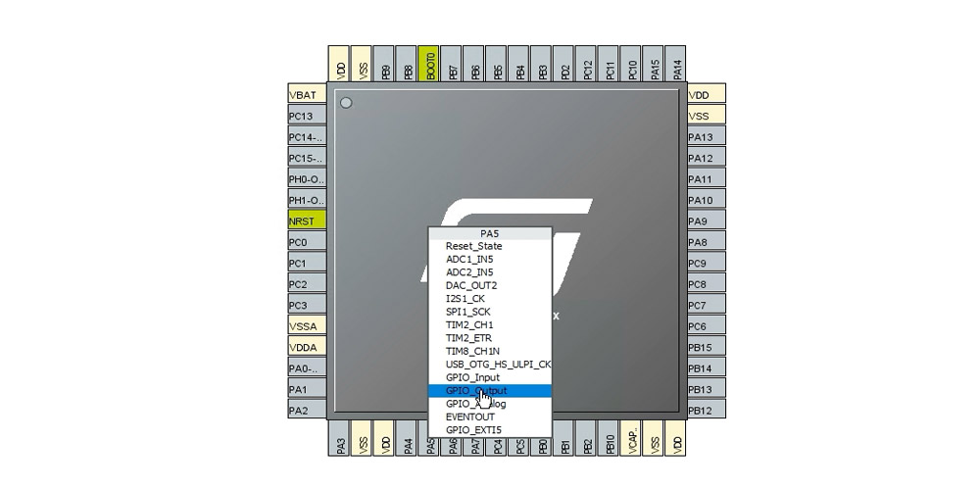Click pin PC12
This screenshot has height=490, width=980.
(x=586, y=63)
